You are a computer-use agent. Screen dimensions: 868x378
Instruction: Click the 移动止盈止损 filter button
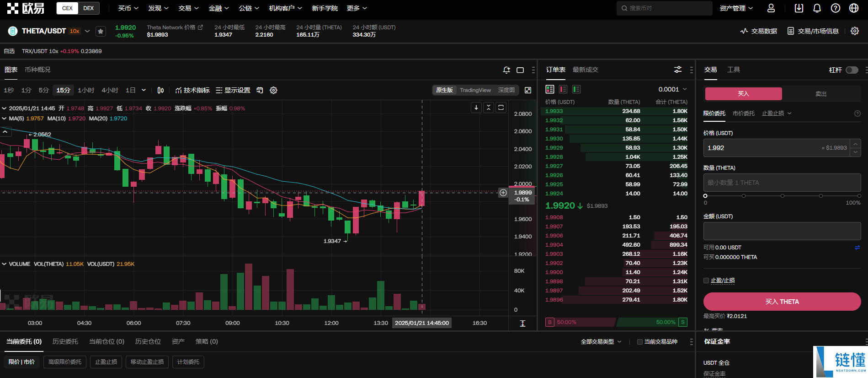click(x=147, y=362)
